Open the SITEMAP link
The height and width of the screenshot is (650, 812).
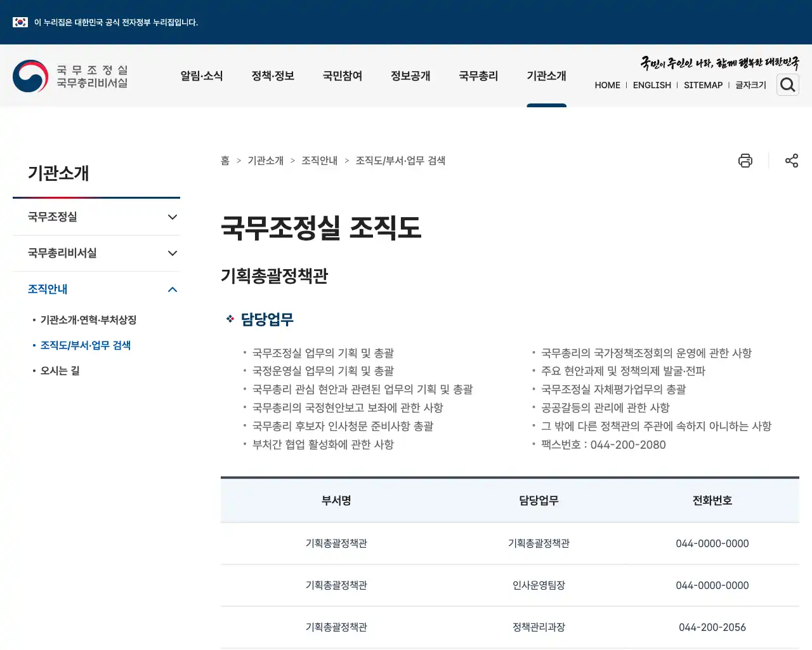click(x=703, y=85)
